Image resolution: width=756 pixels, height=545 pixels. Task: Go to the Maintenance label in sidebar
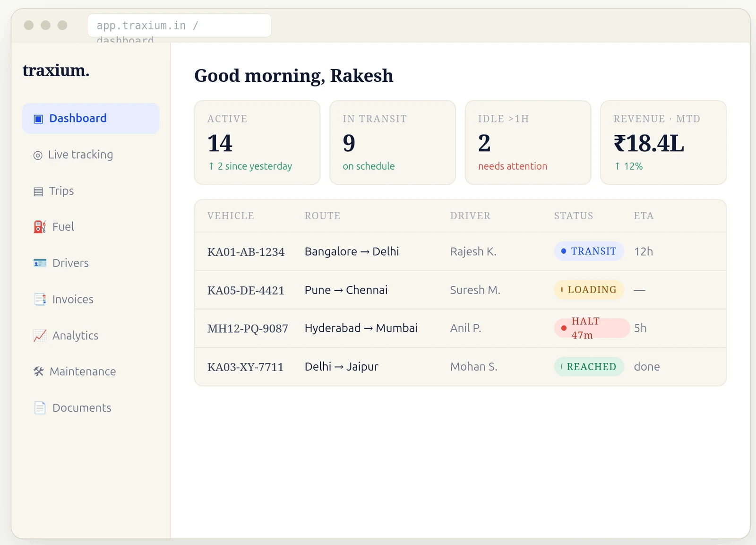coord(83,372)
